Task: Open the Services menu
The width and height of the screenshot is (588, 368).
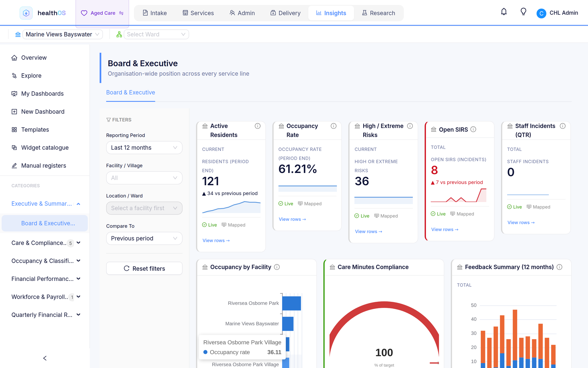Action: coord(198,13)
